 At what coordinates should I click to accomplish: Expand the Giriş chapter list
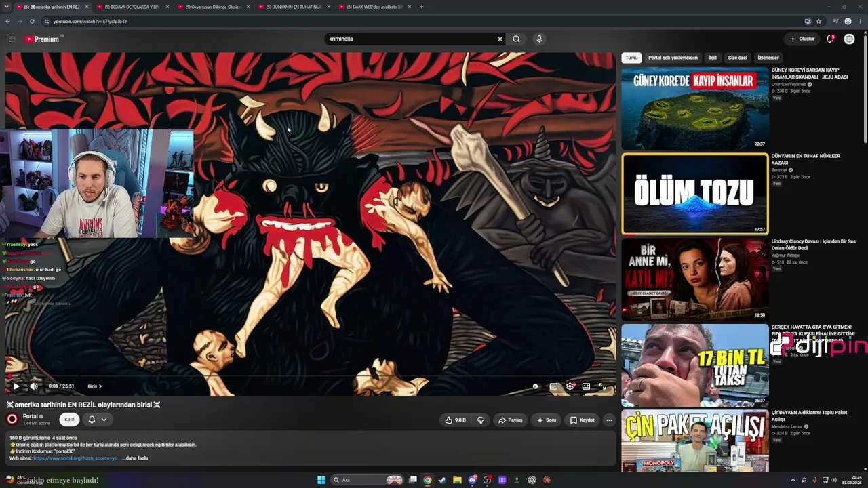pos(94,386)
